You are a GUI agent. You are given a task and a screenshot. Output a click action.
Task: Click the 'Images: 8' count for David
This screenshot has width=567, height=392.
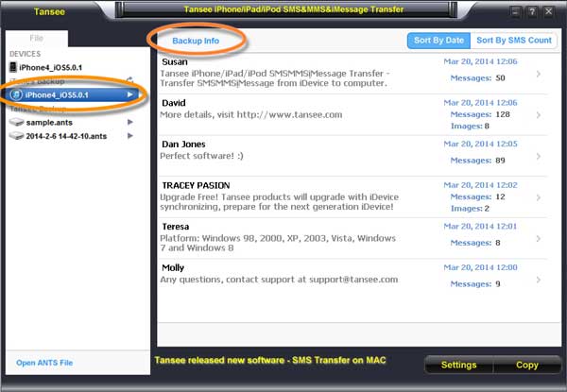point(470,126)
